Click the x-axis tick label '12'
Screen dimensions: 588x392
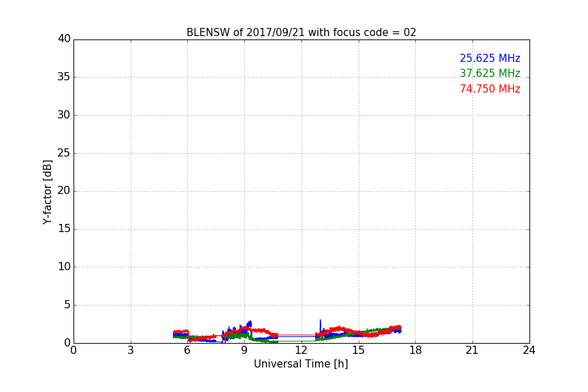pos(301,350)
